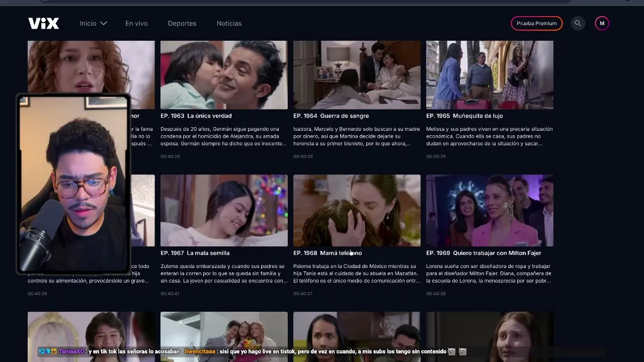The height and width of the screenshot is (362, 644).
Task: Click the ViX logo
Action: (44, 23)
